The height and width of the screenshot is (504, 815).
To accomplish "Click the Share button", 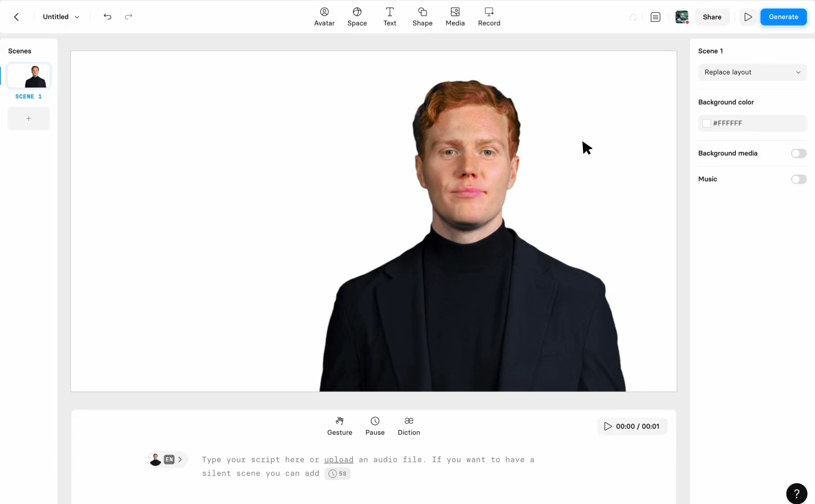I will click(x=711, y=17).
